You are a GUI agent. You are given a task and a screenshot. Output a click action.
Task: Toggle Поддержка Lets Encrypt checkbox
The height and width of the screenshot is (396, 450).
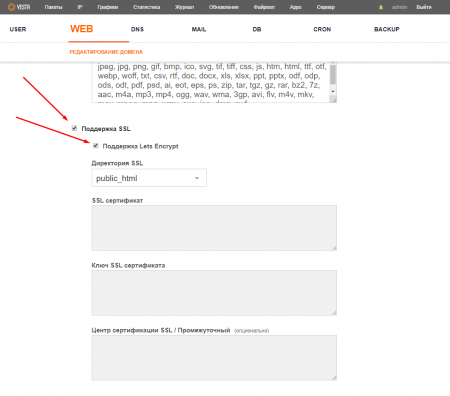click(x=96, y=146)
